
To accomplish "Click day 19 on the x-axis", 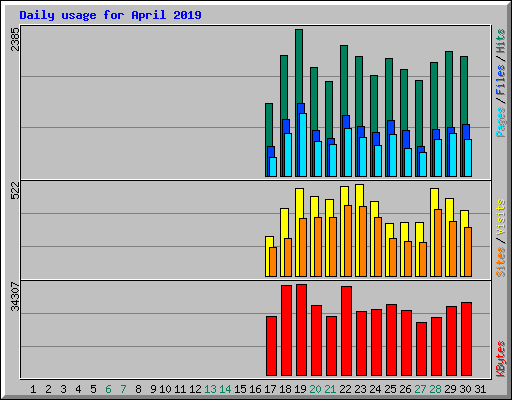I will [x=300, y=389].
